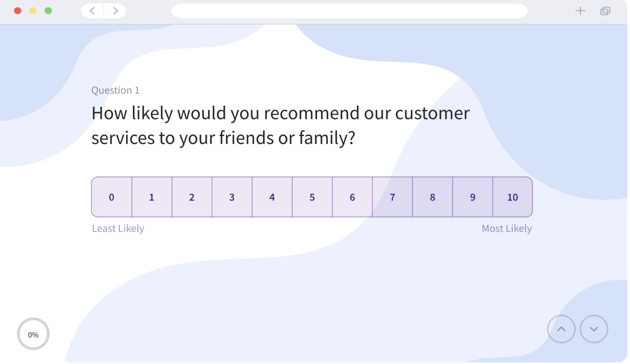This screenshot has width=630, height=364.
Task: Select rating 7 on the scale
Action: 392,197
